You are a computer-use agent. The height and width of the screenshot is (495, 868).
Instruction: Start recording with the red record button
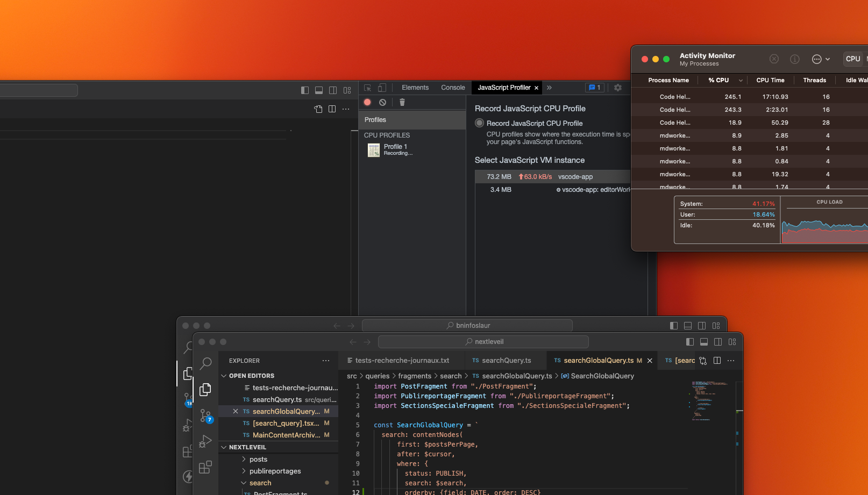(x=367, y=102)
